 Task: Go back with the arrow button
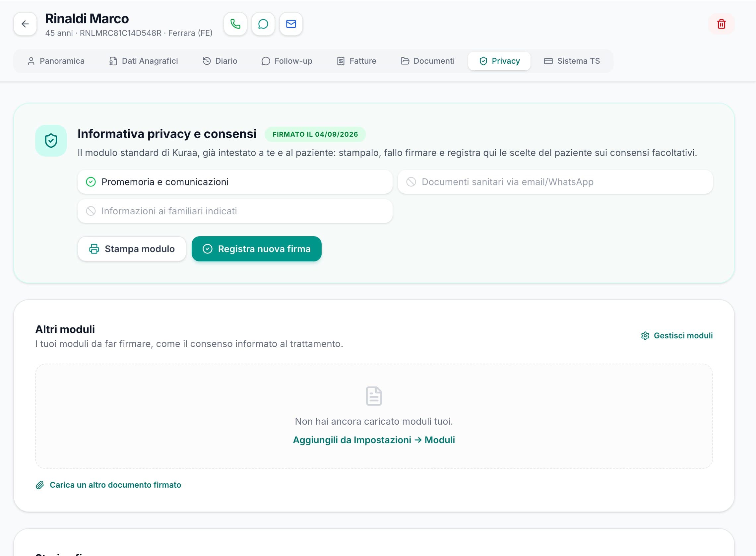(25, 24)
